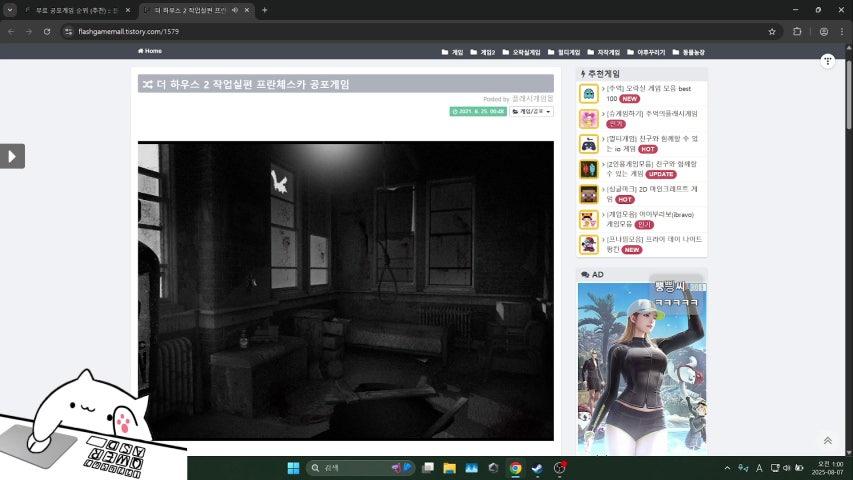Click the address bar URL field
Image resolution: width=853 pixels, height=480 pixels.
(x=413, y=32)
